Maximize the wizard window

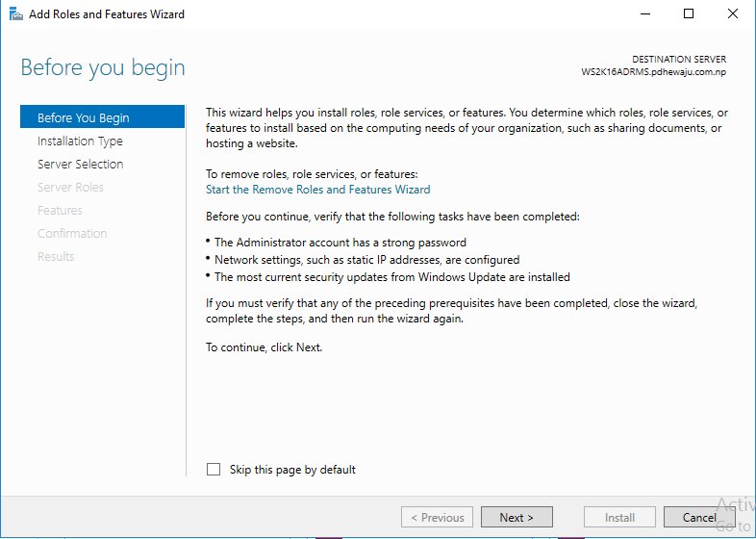(x=689, y=14)
